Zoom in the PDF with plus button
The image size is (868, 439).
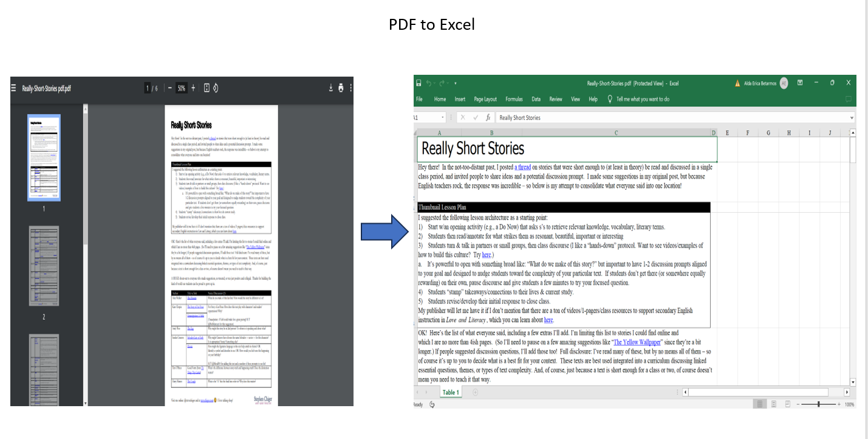pyautogui.click(x=193, y=88)
